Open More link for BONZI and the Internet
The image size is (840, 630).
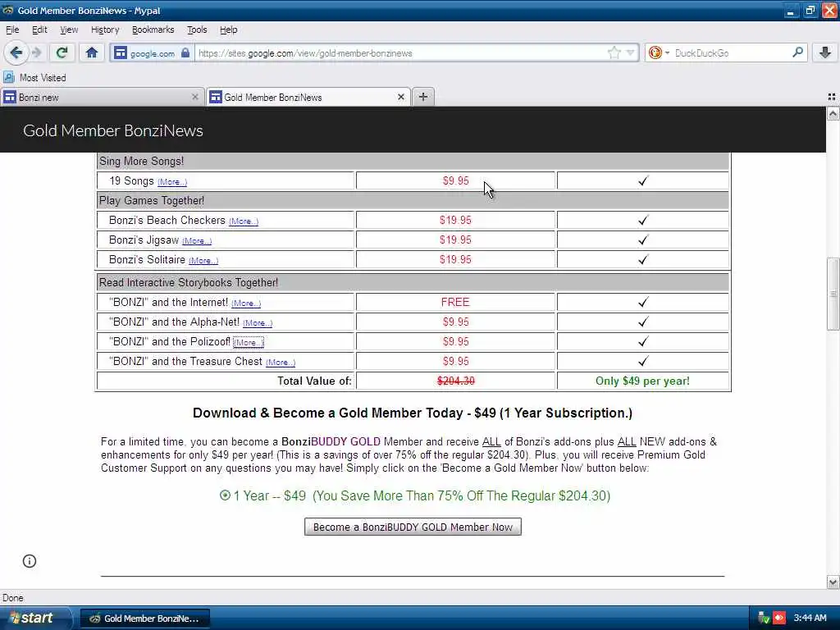click(x=246, y=304)
